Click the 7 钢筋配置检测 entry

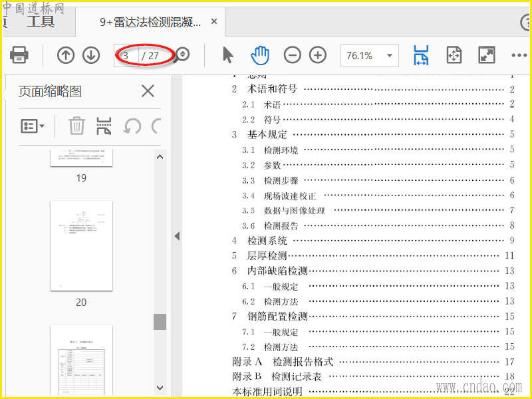(373, 317)
